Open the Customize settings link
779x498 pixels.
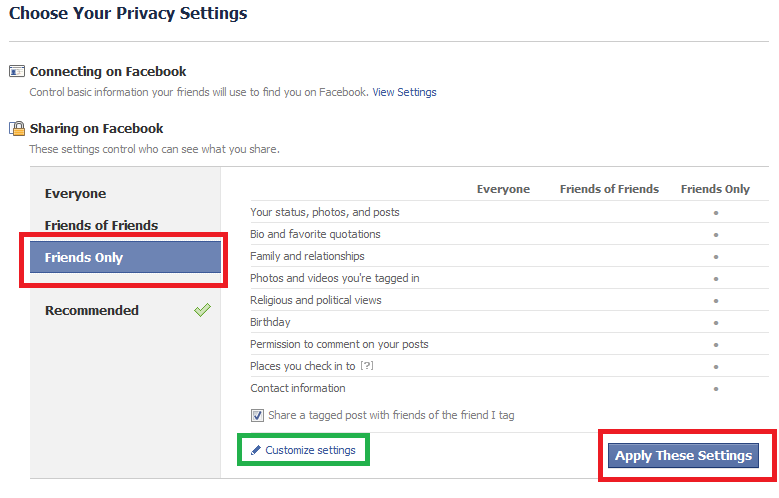(310, 450)
